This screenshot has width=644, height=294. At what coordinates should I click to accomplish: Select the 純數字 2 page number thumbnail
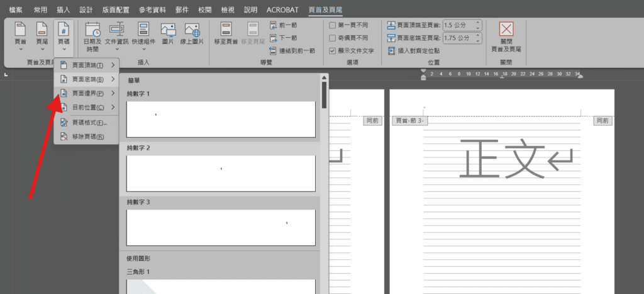click(221, 173)
